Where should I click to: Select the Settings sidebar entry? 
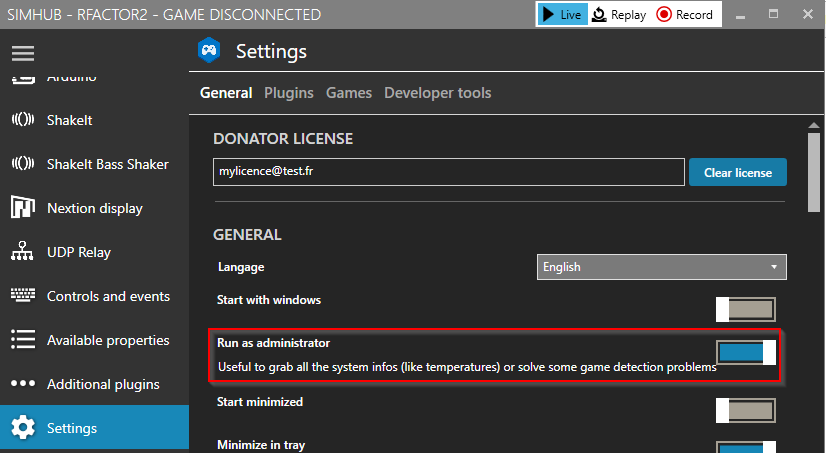(x=94, y=427)
